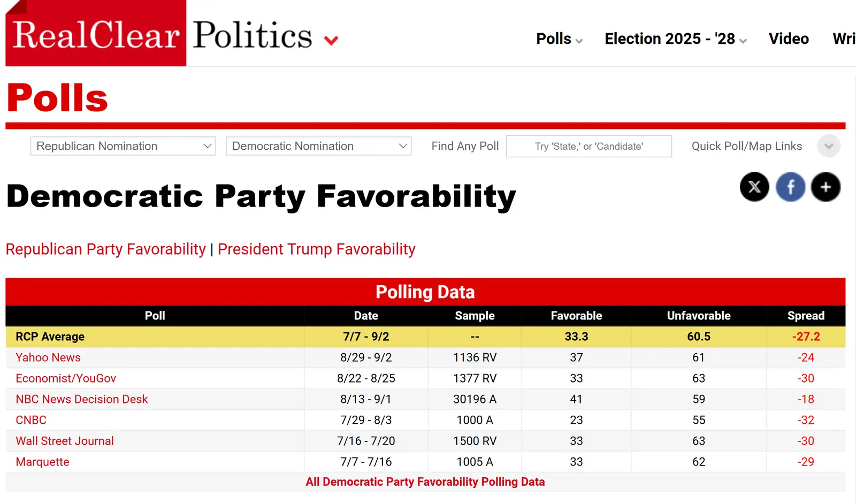Screen dimensions: 856x504
Task: Open NBC News Decision Desk poll
Action: point(81,399)
